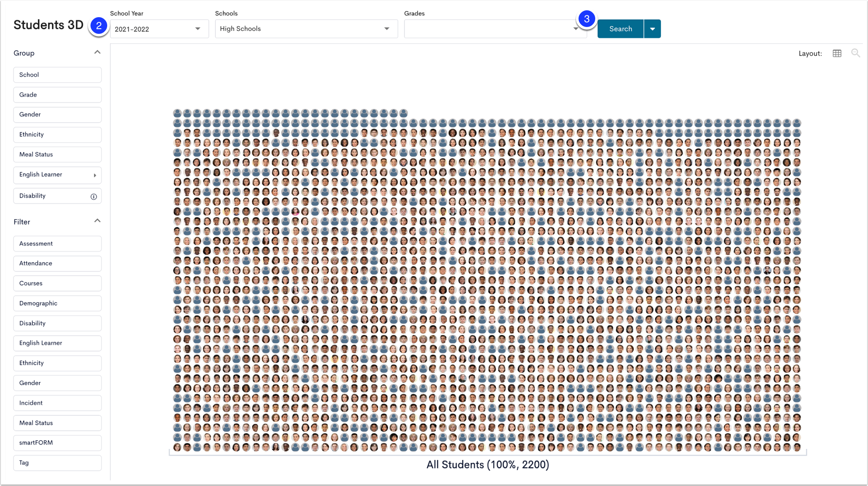Group students by Gender
The image size is (868, 486).
[57, 114]
